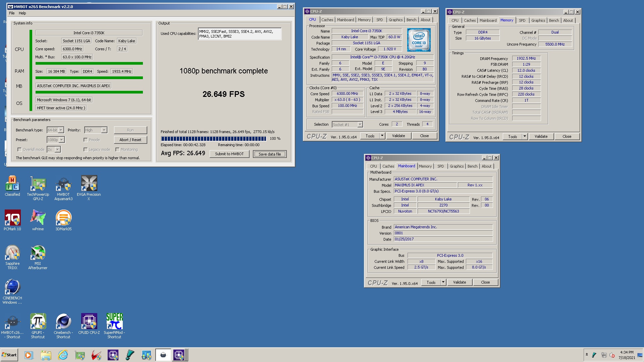644x362 pixels.
Task: Click the Core Voltage 1.920 V value
Action: click(390, 49)
